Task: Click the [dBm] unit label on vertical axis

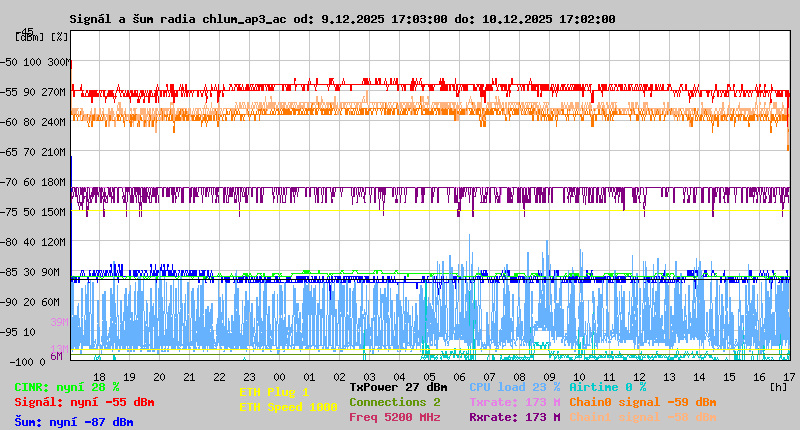Action: (30, 37)
